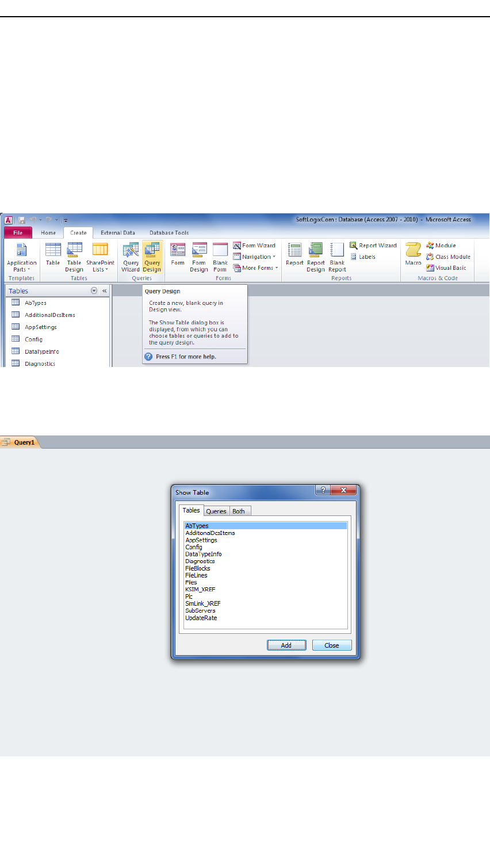490x868 pixels.
Task: Select the Query1 document tab
Action: 21,442
